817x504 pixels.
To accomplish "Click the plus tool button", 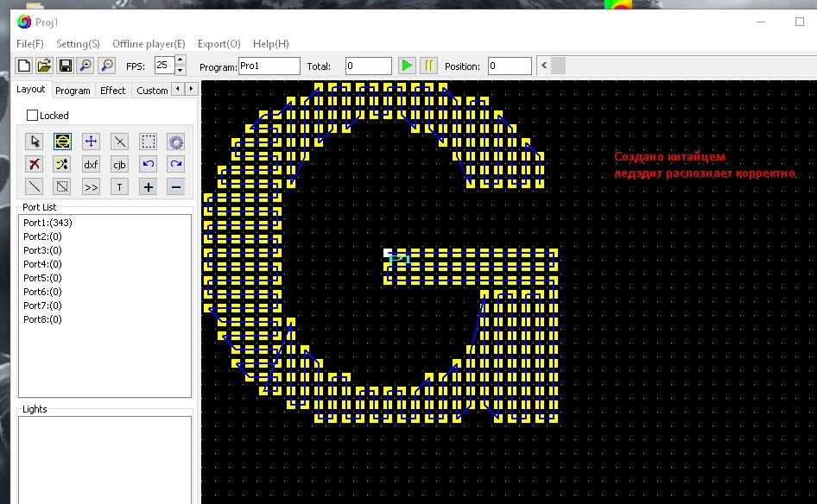I will (148, 187).
